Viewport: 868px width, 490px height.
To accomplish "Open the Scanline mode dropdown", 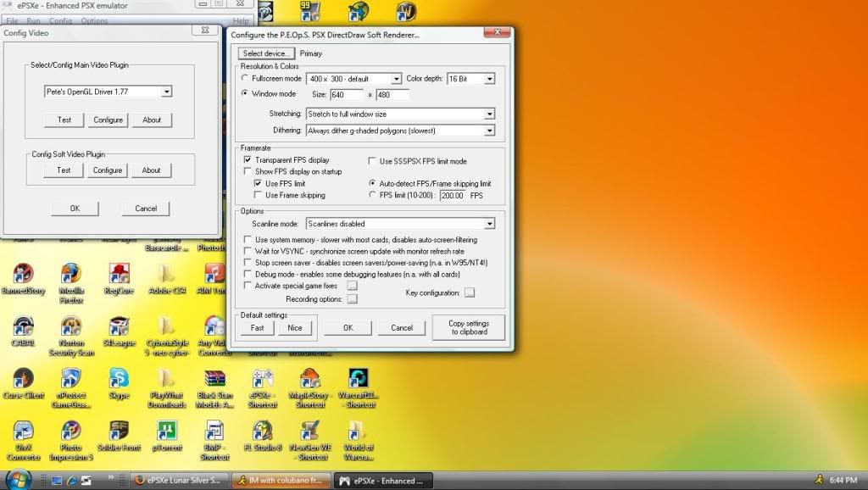I will coord(489,224).
